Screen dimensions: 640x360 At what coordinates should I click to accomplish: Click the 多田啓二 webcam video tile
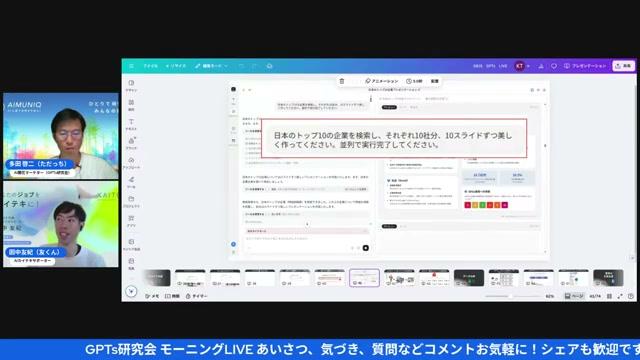[x=61, y=136]
